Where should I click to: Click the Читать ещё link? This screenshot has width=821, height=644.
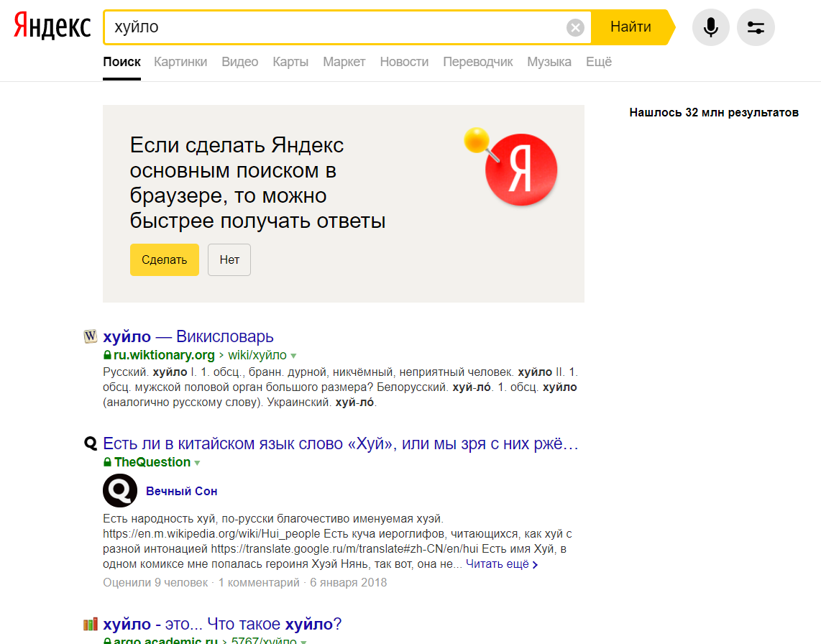coord(502,564)
